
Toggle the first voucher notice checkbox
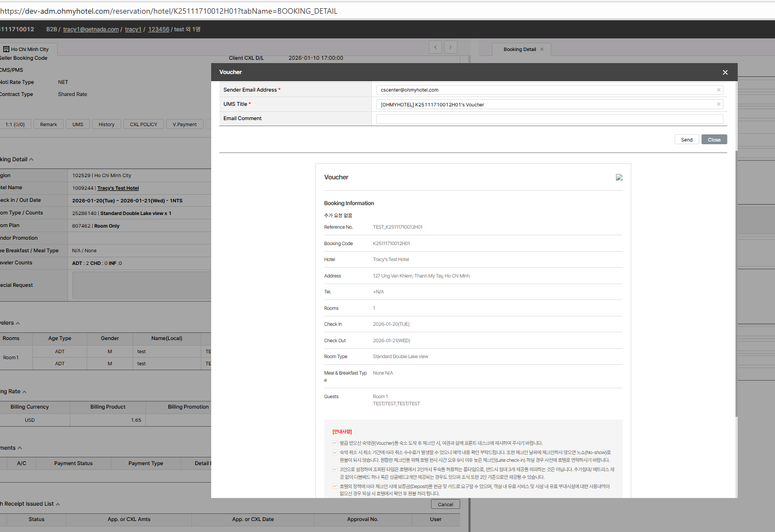tap(335, 443)
